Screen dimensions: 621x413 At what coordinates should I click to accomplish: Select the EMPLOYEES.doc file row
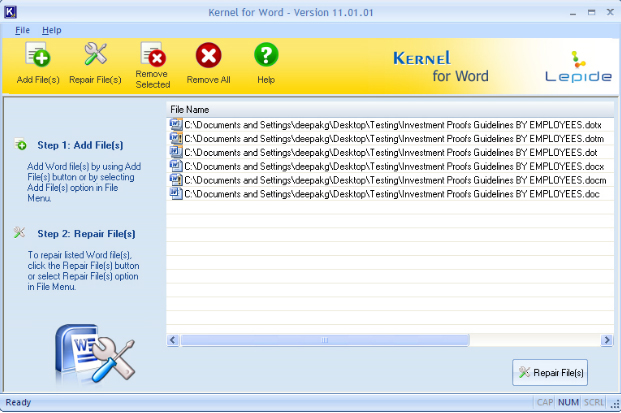point(391,194)
